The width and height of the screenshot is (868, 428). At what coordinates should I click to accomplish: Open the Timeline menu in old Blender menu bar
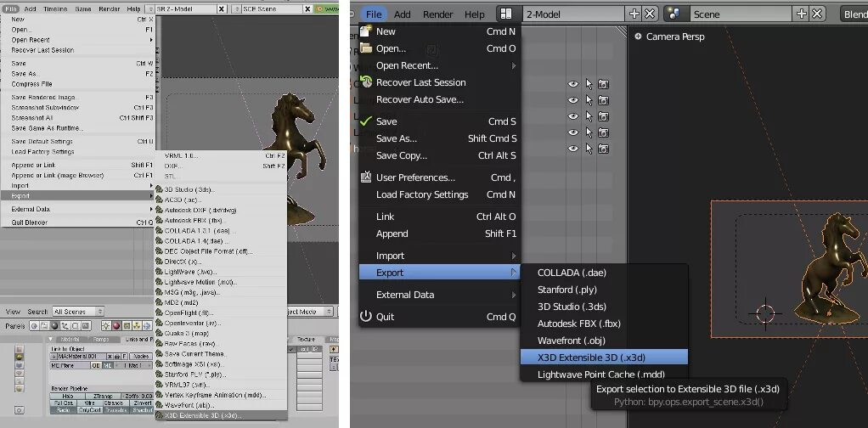click(55, 8)
